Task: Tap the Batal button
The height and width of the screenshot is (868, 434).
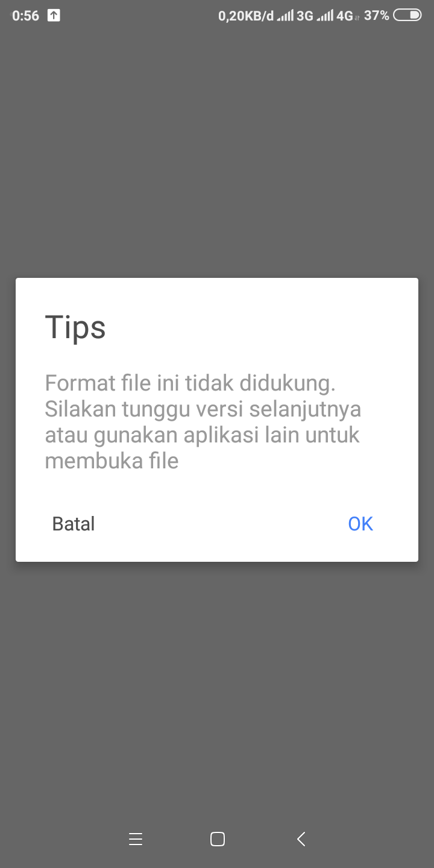Action: (74, 524)
